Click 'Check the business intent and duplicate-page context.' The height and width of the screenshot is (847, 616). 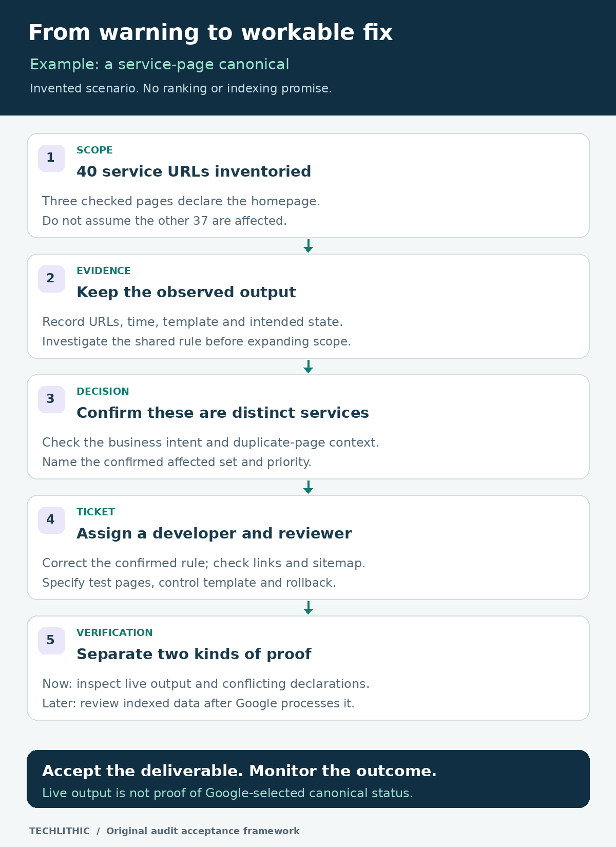[x=210, y=442]
